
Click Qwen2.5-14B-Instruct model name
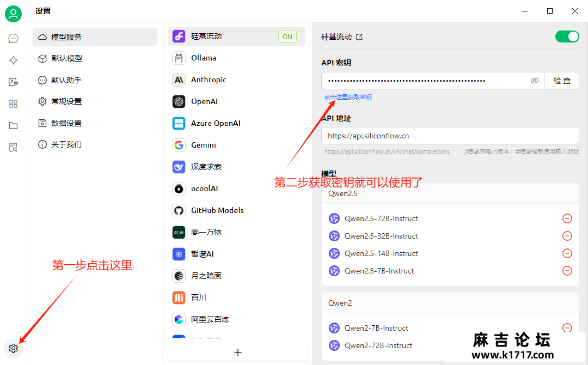point(381,253)
